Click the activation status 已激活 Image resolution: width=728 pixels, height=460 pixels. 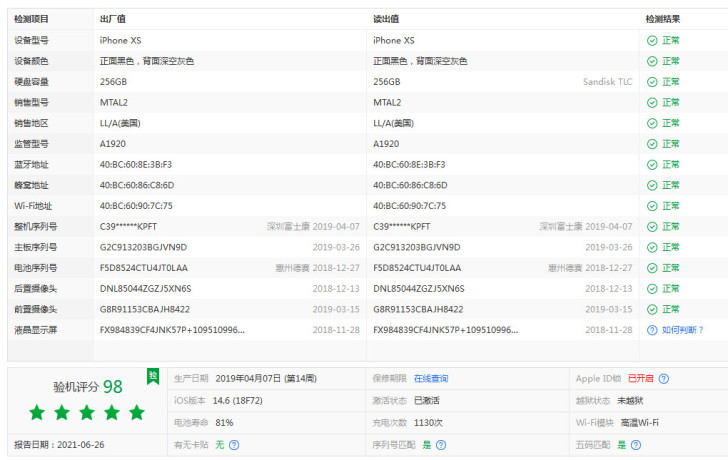[x=427, y=401]
